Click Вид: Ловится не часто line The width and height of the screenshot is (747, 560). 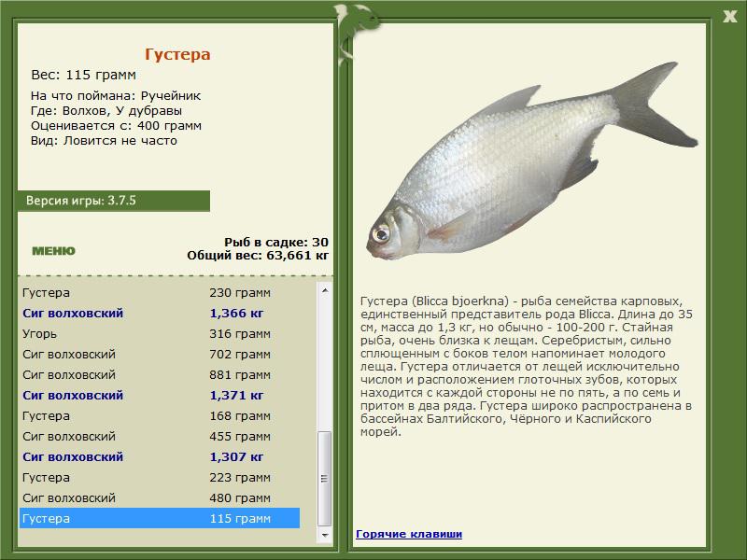click(x=104, y=141)
